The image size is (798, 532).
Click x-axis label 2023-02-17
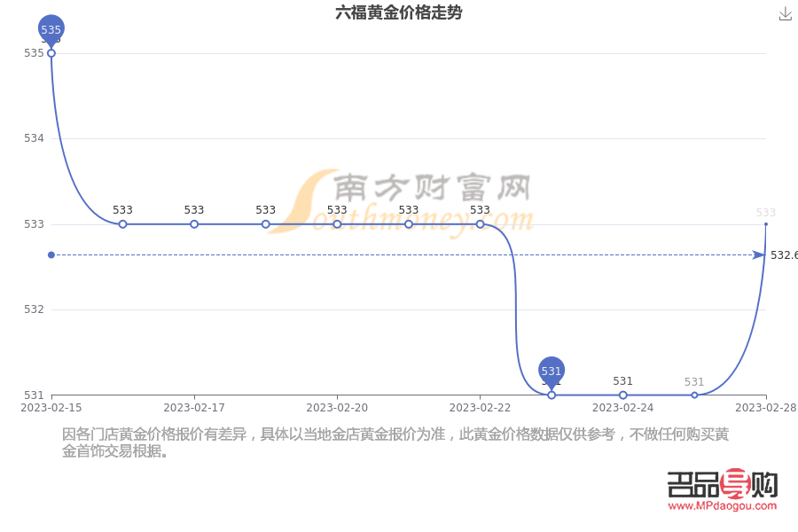pyautogui.click(x=194, y=408)
